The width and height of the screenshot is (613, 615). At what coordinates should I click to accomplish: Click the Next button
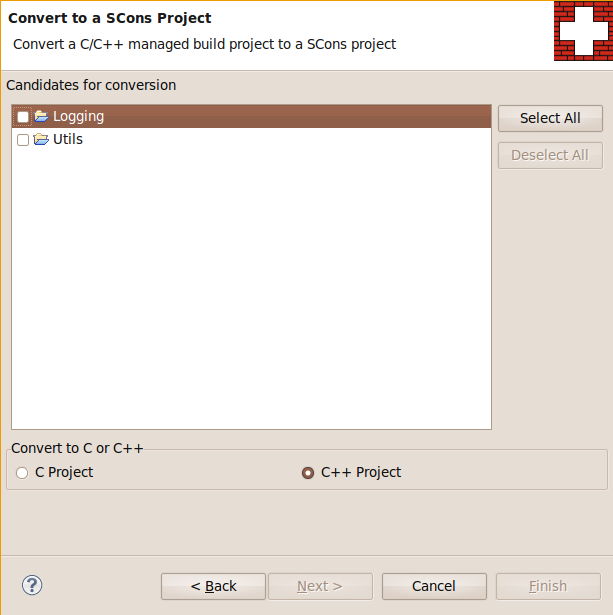(320, 586)
